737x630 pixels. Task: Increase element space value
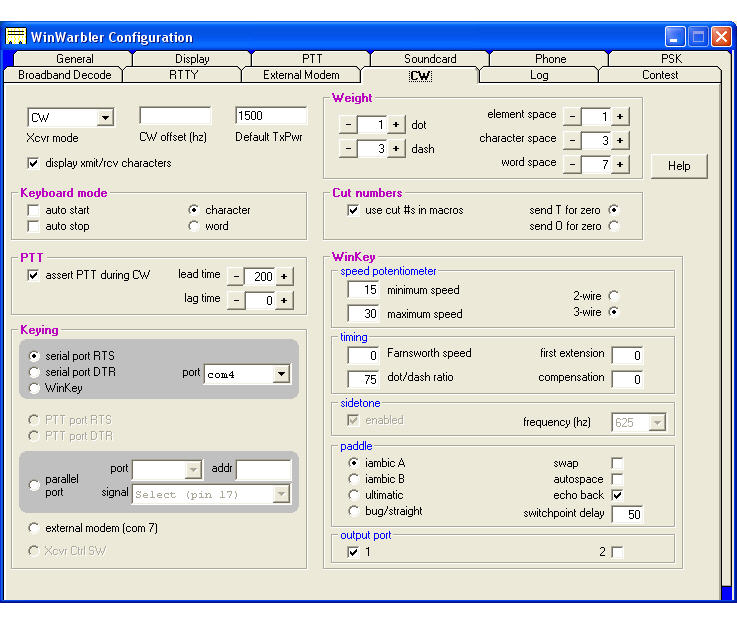coord(620,116)
